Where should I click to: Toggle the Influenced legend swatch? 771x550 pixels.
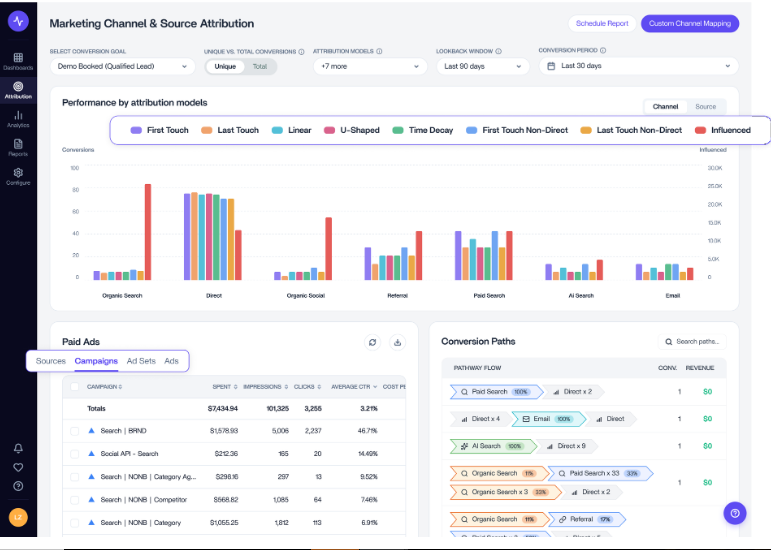[700, 130]
